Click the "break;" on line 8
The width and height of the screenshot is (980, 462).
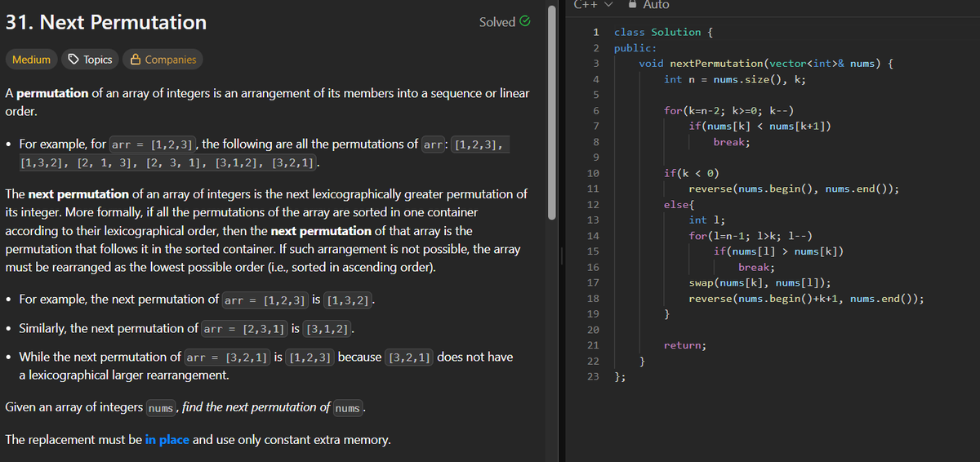coord(733,141)
